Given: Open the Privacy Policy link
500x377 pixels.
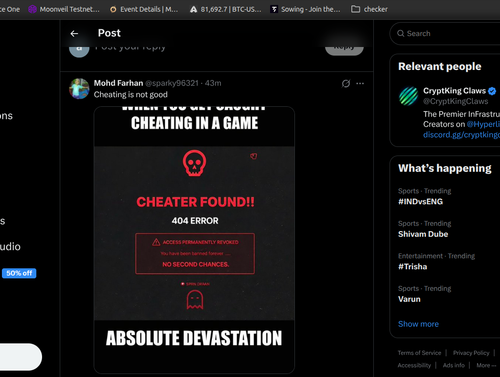Looking at the screenshot, I should coord(471,353).
